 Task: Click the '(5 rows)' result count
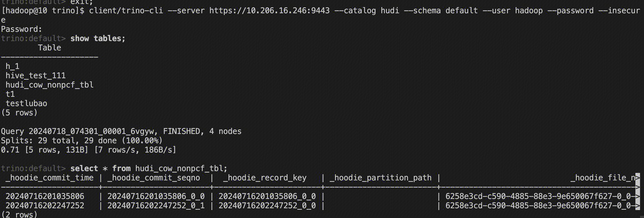tap(19, 113)
